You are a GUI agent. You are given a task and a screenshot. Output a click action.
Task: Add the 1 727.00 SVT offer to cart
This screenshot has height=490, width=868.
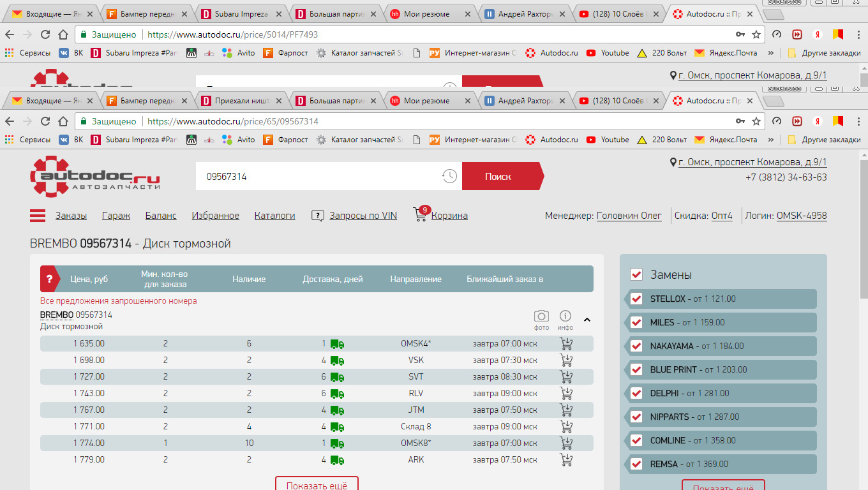[x=566, y=377]
